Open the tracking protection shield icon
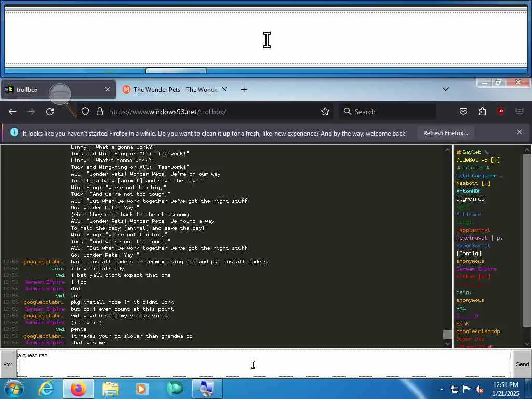Image resolution: width=532 pixels, height=399 pixels. [85, 111]
